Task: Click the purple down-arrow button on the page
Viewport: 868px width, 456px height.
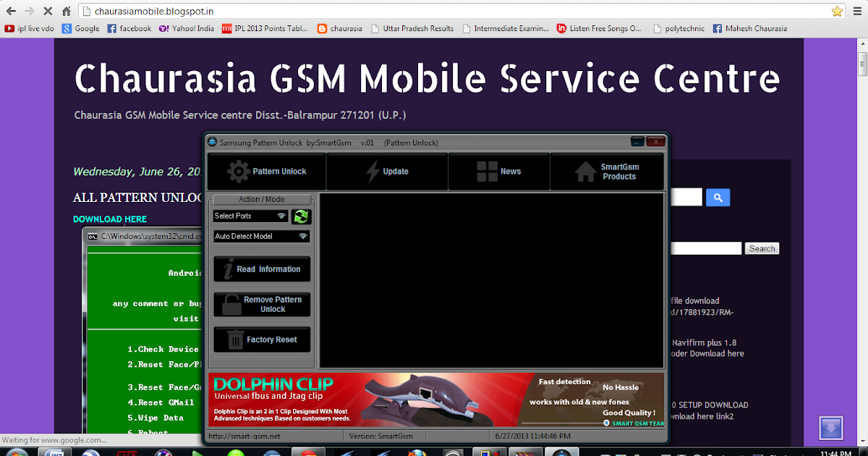Action: pyautogui.click(x=831, y=428)
